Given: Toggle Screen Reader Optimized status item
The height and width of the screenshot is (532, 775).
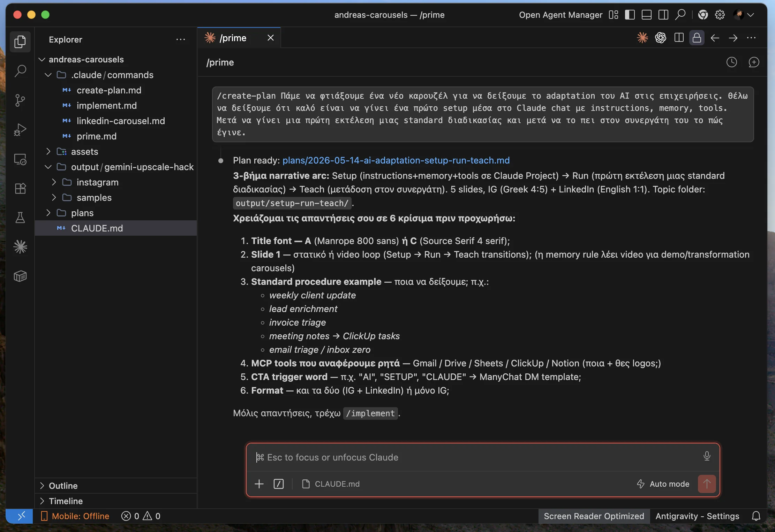Looking at the screenshot, I should (x=594, y=516).
